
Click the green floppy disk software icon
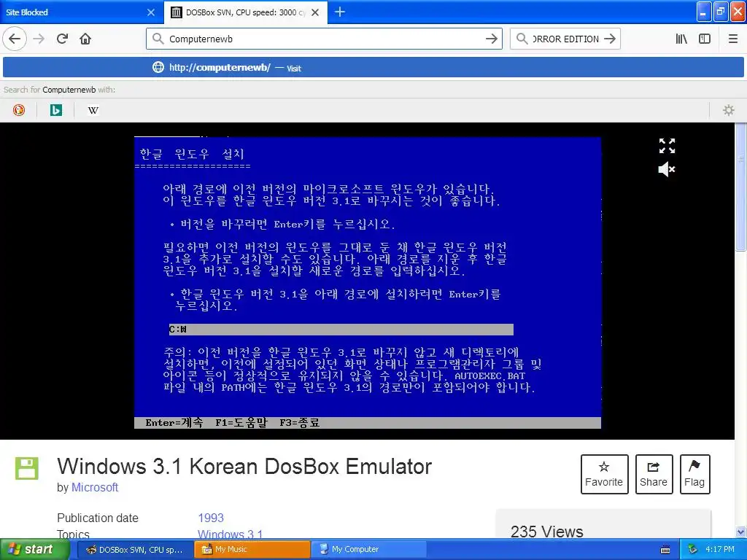(27, 468)
